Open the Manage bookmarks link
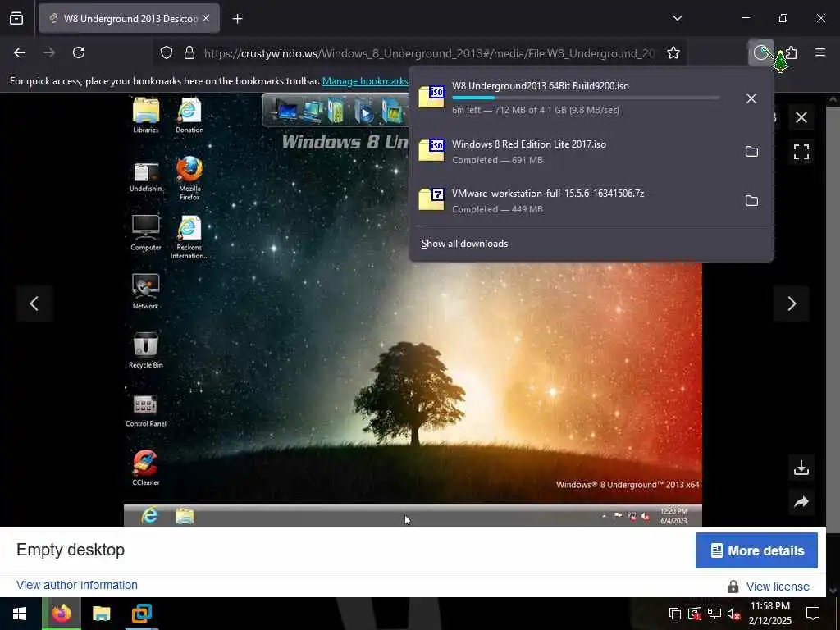This screenshot has width=840, height=630. coord(365,81)
